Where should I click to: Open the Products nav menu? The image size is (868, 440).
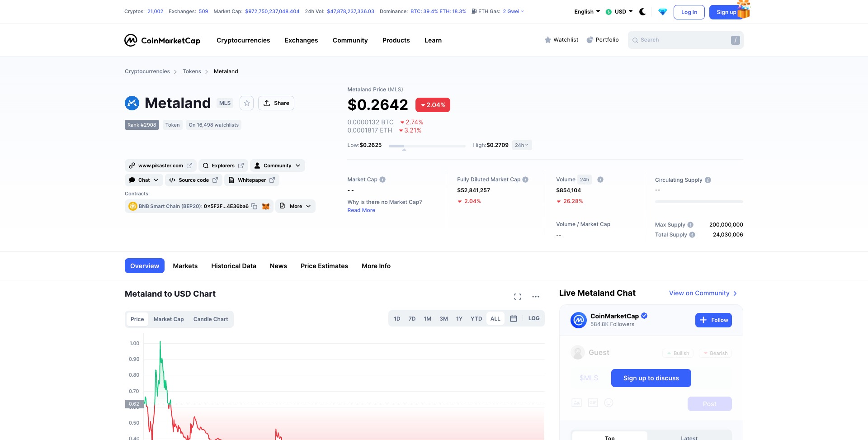click(x=396, y=40)
